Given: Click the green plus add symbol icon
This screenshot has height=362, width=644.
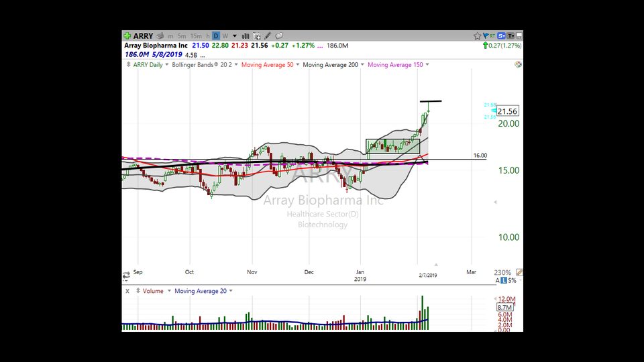Looking at the screenshot, I should [127, 36].
